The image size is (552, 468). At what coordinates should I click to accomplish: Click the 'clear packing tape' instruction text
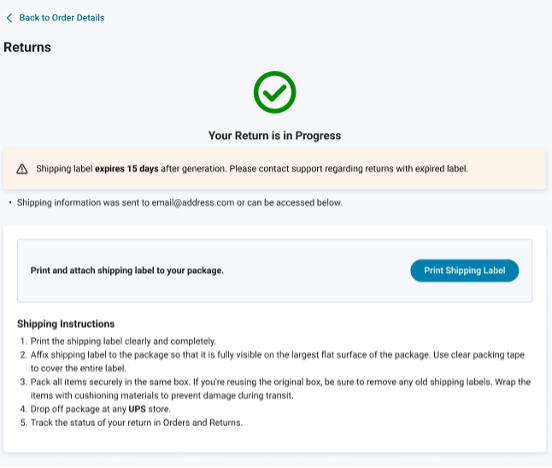tap(488, 355)
